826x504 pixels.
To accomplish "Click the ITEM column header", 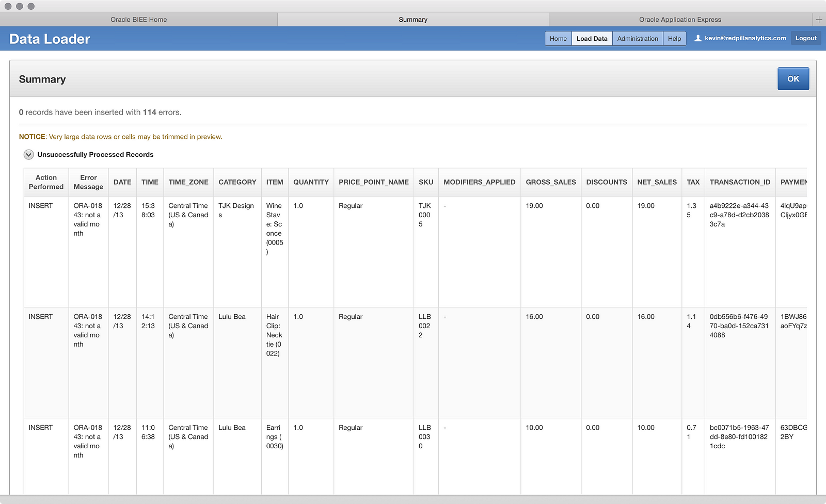I will click(x=275, y=182).
